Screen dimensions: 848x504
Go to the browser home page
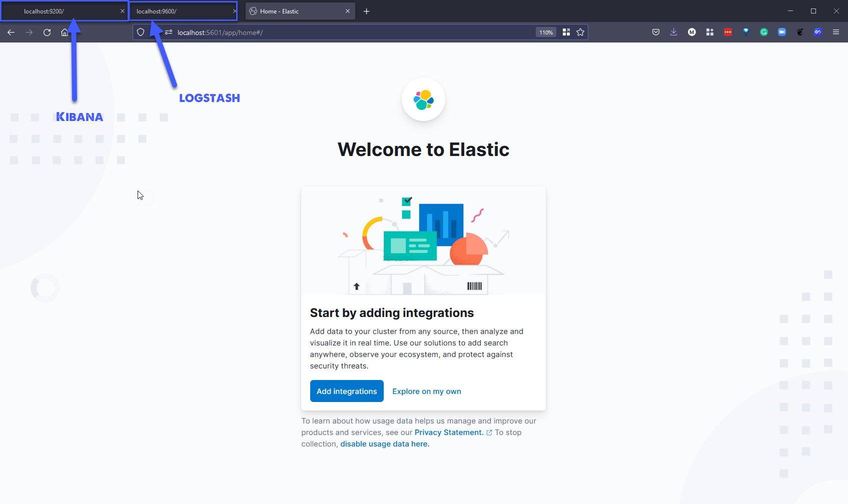(65, 32)
